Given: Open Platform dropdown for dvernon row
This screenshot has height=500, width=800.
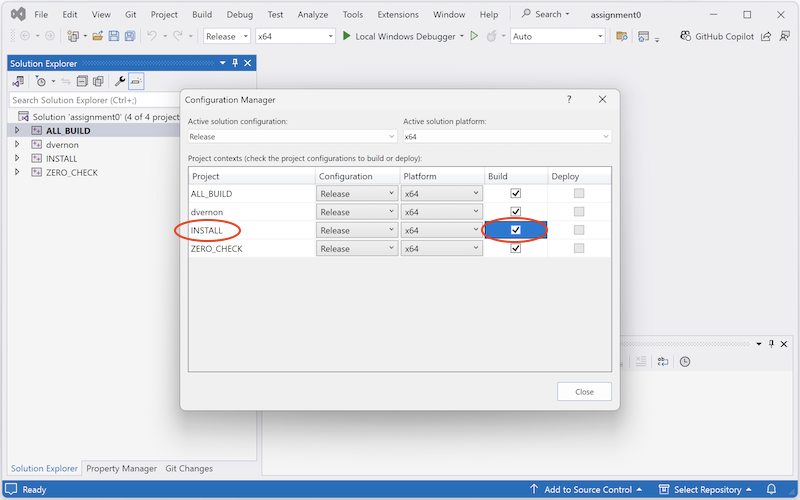Looking at the screenshot, I should [x=442, y=212].
